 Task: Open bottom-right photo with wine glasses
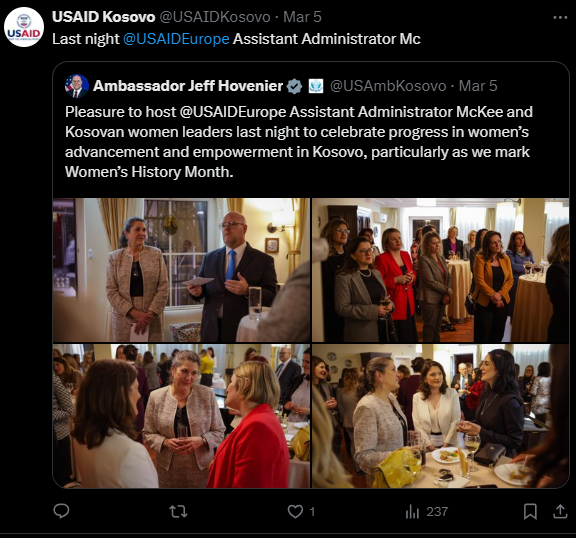coord(440,416)
